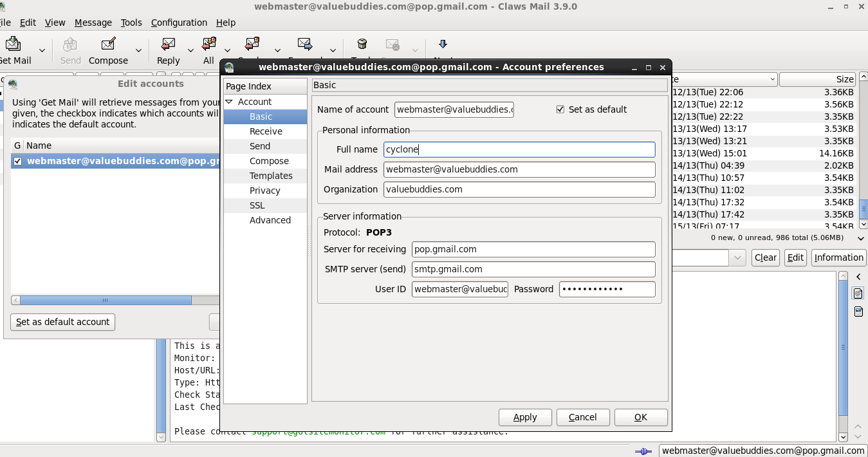Click the User ID field
This screenshot has width=868, height=457.
click(460, 289)
